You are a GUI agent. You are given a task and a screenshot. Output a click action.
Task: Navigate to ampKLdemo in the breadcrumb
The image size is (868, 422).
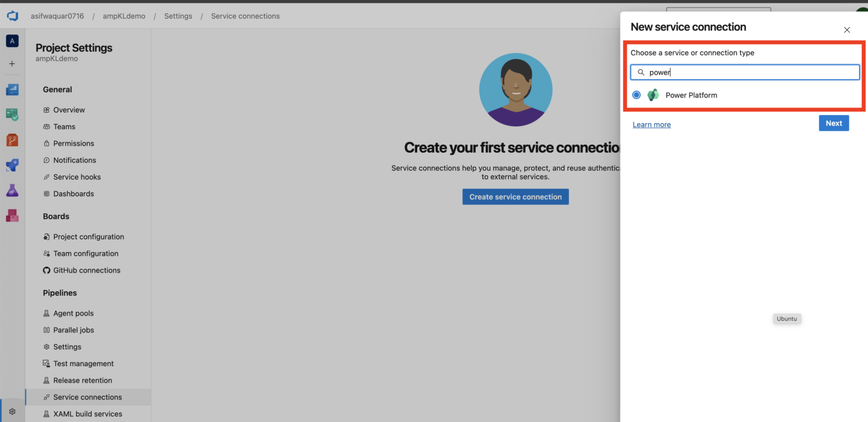[124, 16]
